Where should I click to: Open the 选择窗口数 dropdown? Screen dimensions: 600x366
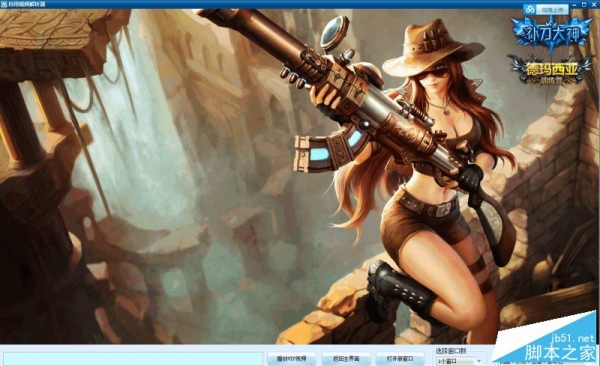coord(460,361)
